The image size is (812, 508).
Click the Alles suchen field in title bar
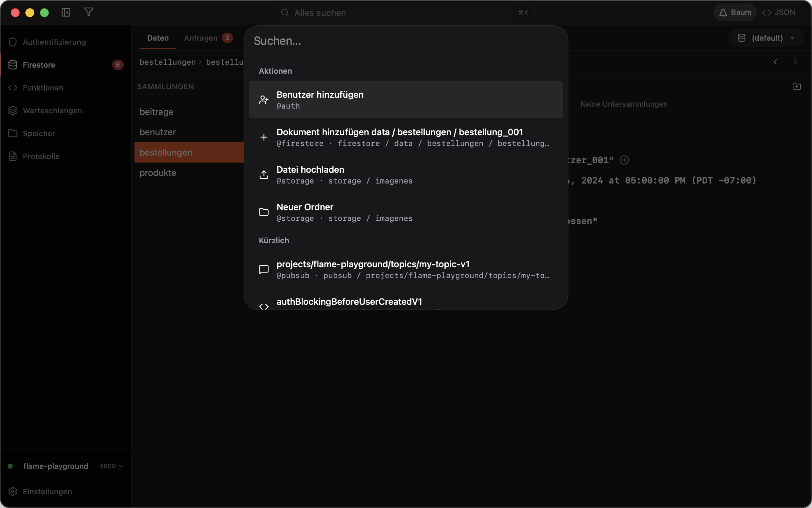click(405, 12)
